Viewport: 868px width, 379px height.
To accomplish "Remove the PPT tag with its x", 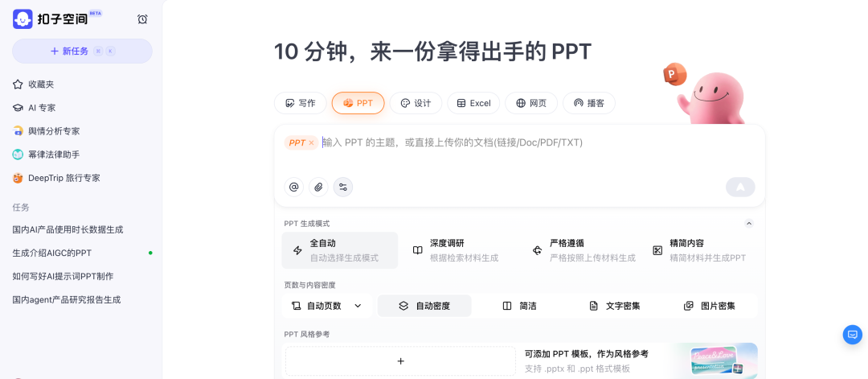I will pyautogui.click(x=311, y=143).
